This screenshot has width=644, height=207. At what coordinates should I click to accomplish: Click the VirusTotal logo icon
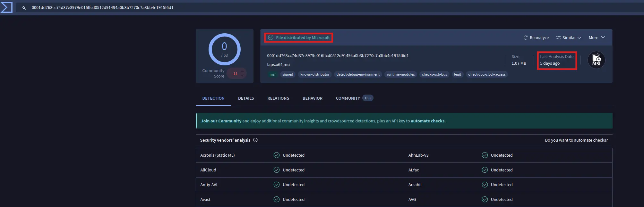pyautogui.click(x=6, y=7)
